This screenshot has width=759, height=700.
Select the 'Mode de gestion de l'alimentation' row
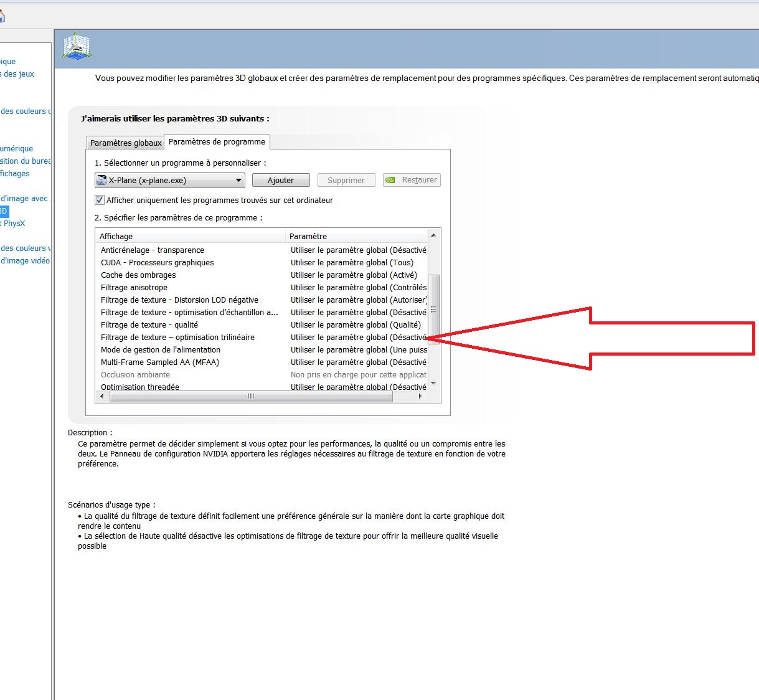click(161, 349)
